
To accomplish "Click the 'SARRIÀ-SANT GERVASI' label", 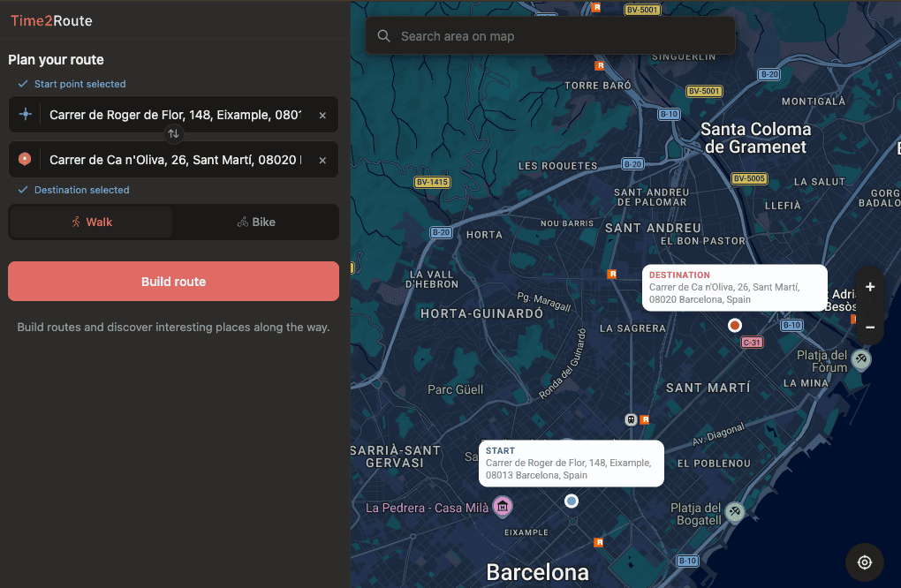I will [x=396, y=456].
